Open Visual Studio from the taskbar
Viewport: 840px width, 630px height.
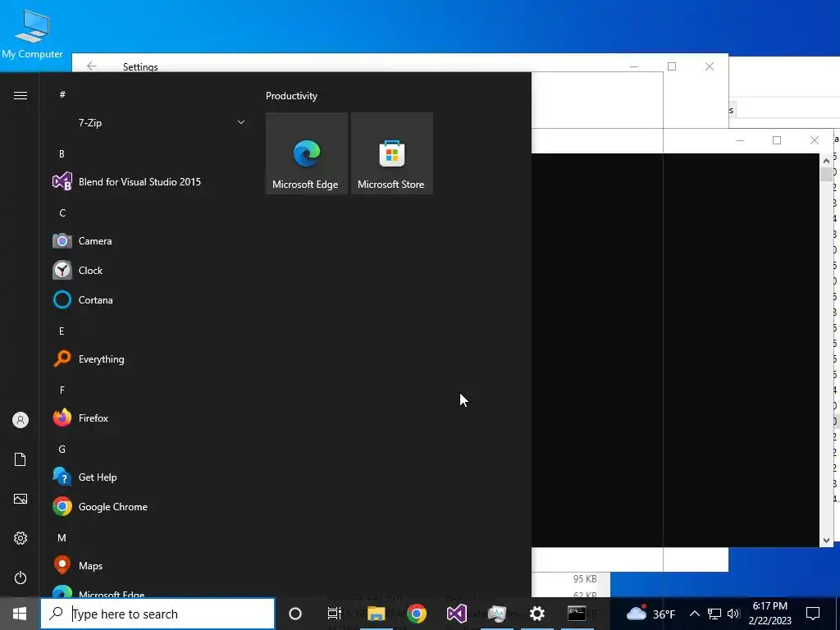[x=456, y=614]
